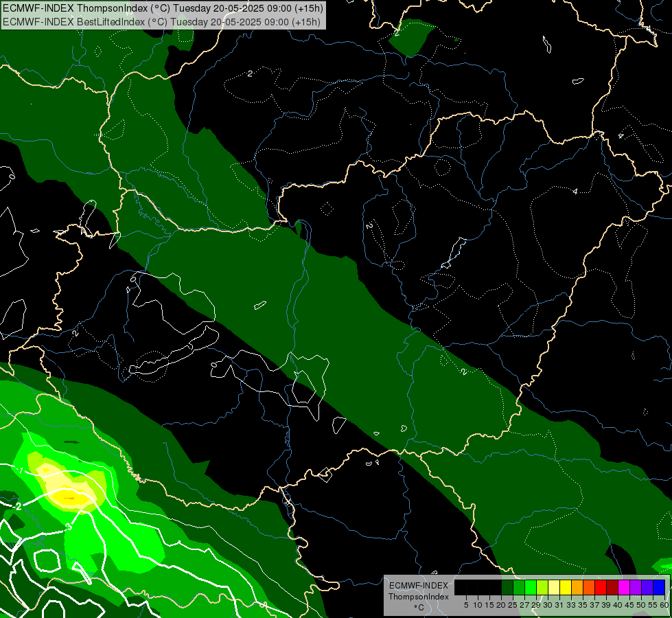Click the legend ThompsonIndex label
Screen dimensions: 672x618
(x=419, y=597)
